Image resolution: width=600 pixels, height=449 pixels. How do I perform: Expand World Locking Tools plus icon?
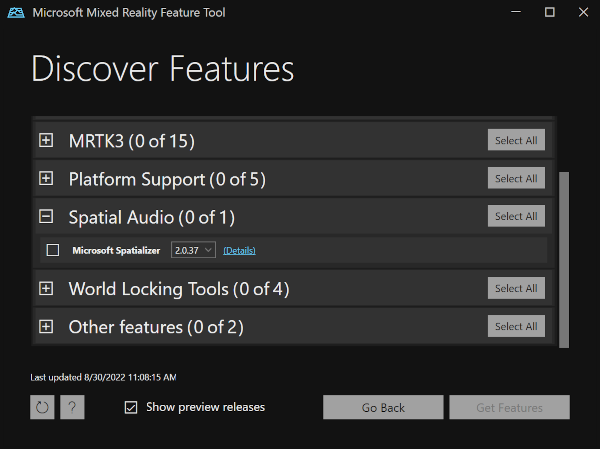(46, 289)
